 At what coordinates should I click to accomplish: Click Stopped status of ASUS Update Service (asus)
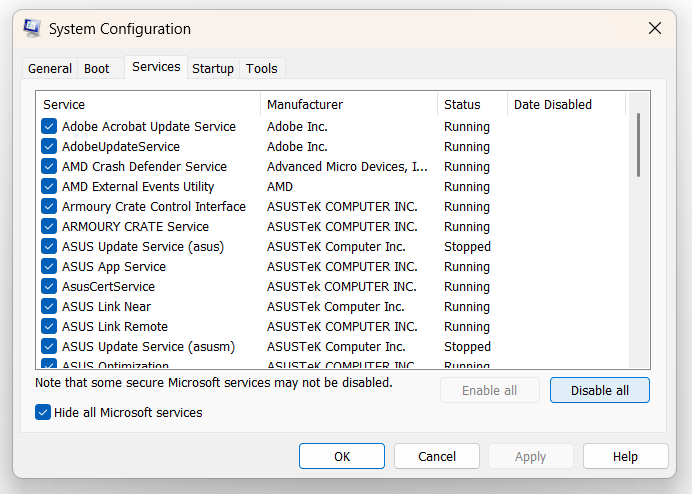[467, 247]
